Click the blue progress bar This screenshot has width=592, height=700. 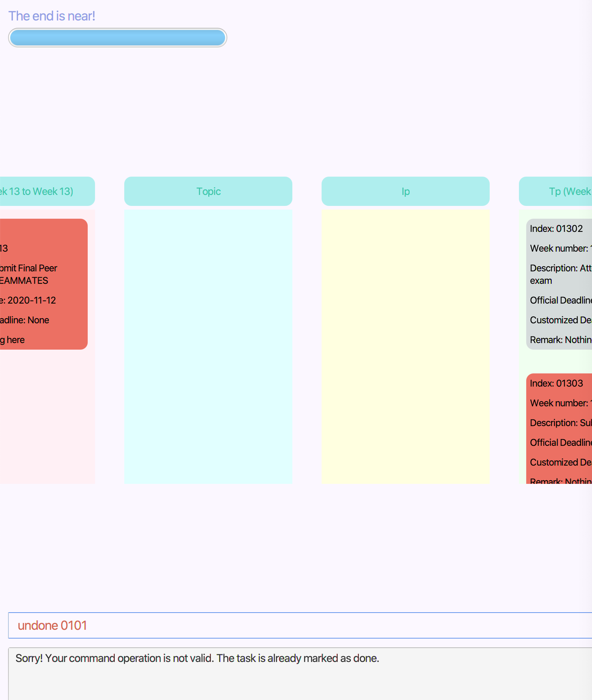[117, 38]
